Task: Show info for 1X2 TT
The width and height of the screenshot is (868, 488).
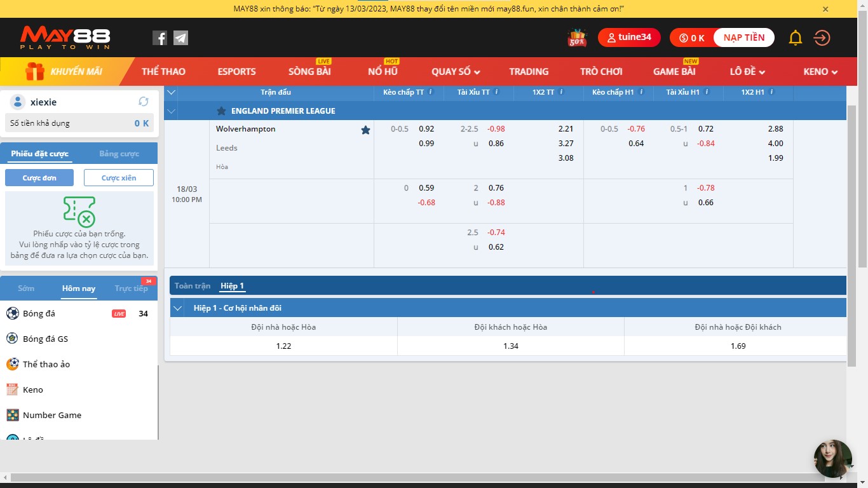Action: [561, 92]
